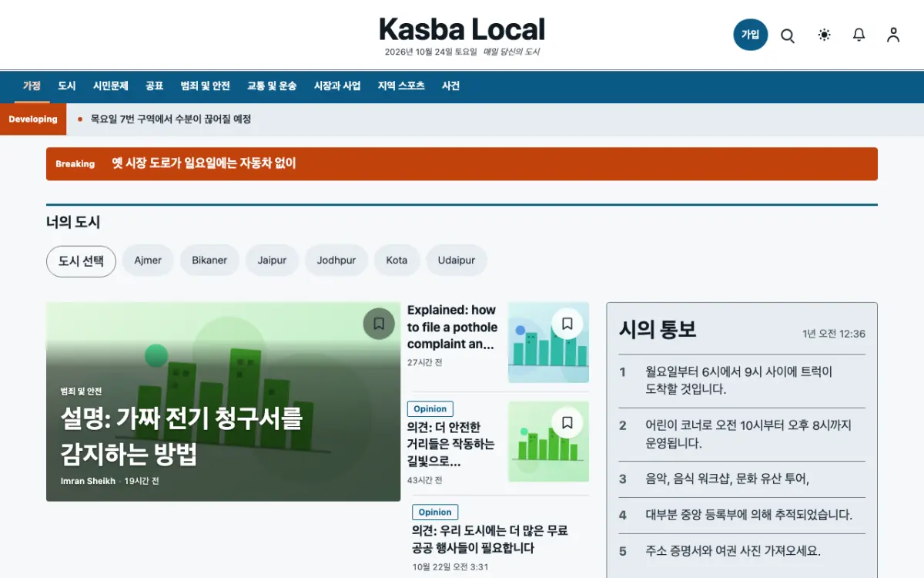Bookmark the safer streets opinion article

[x=567, y=422]
